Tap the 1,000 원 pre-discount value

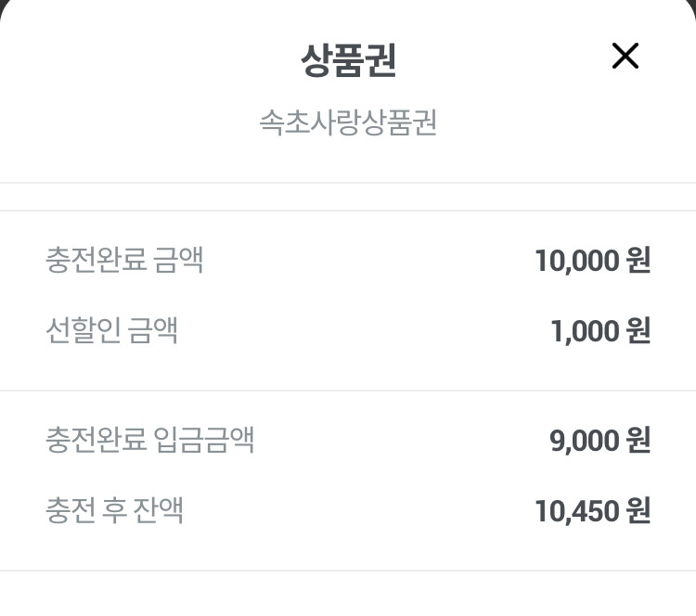tap(600, 330)
